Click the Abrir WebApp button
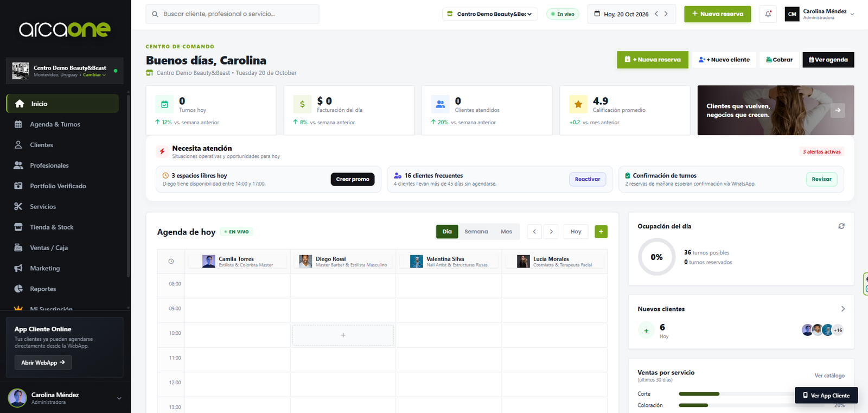868x413 pixels. point(43,363)
